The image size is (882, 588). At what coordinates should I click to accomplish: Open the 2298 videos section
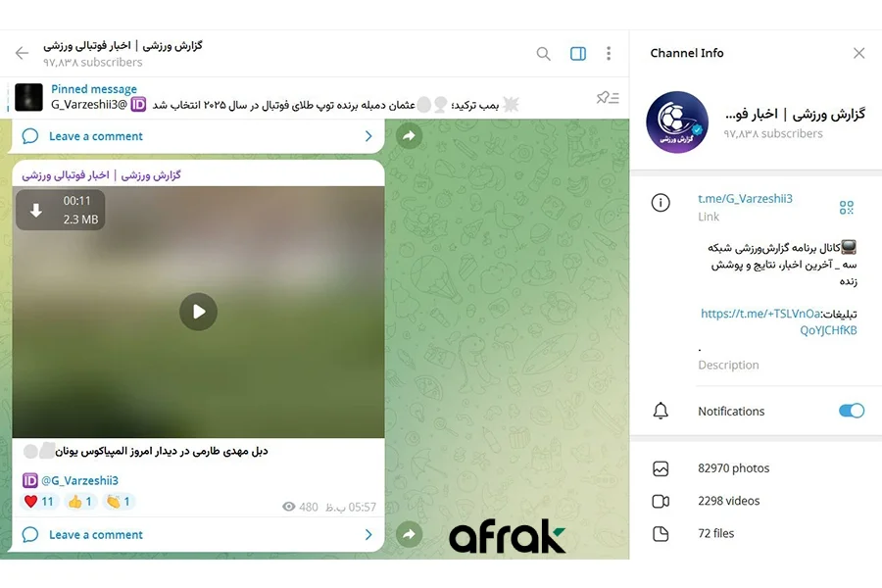pyautogui.click(x=728, y=501)
